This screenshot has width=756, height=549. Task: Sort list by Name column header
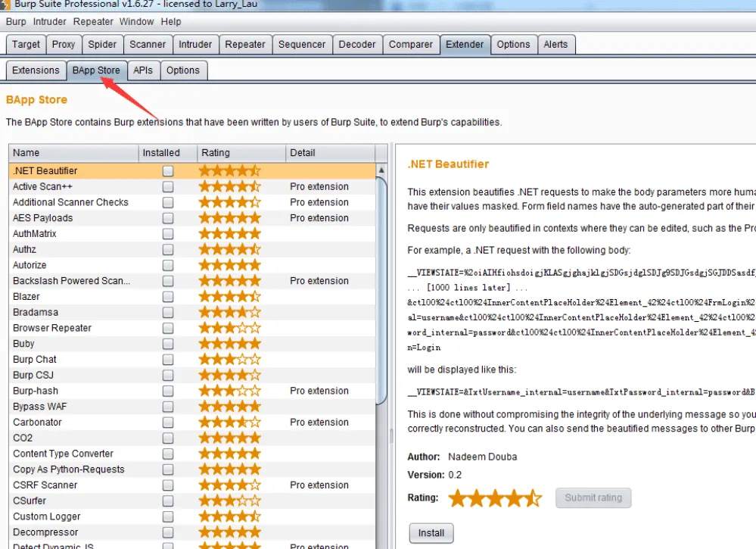[x=73, y=153]
